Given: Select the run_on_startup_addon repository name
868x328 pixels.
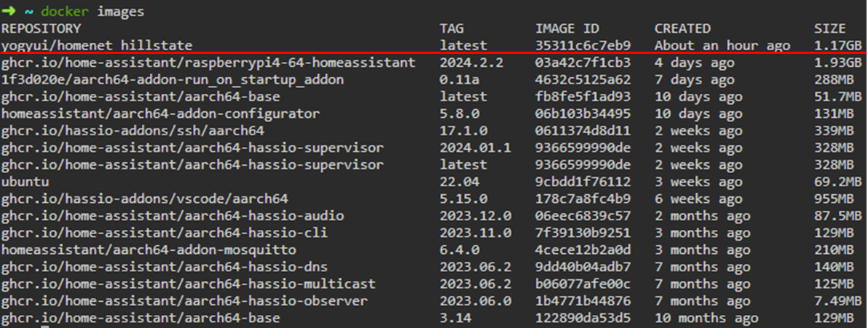Looking at the screenshot, I should tap(172, 80).
